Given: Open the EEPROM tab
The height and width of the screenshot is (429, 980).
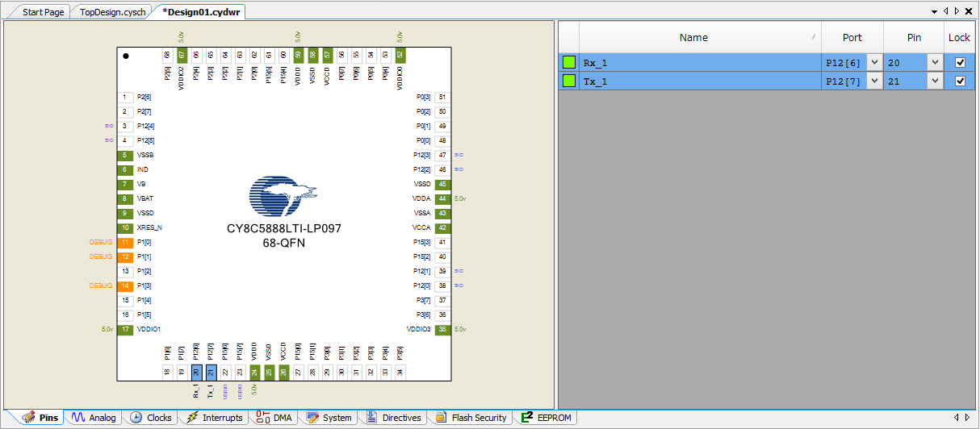Looking at the screenshot, I should [547, 418].
